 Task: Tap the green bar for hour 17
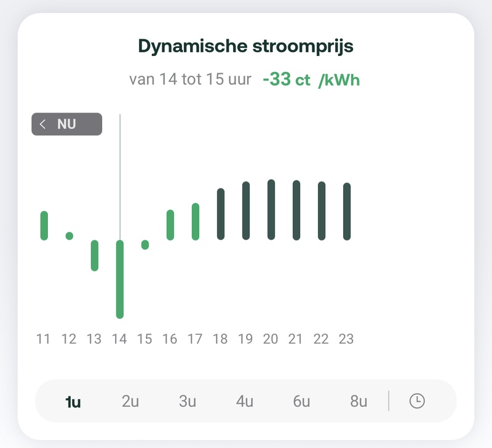click(196, 222)
